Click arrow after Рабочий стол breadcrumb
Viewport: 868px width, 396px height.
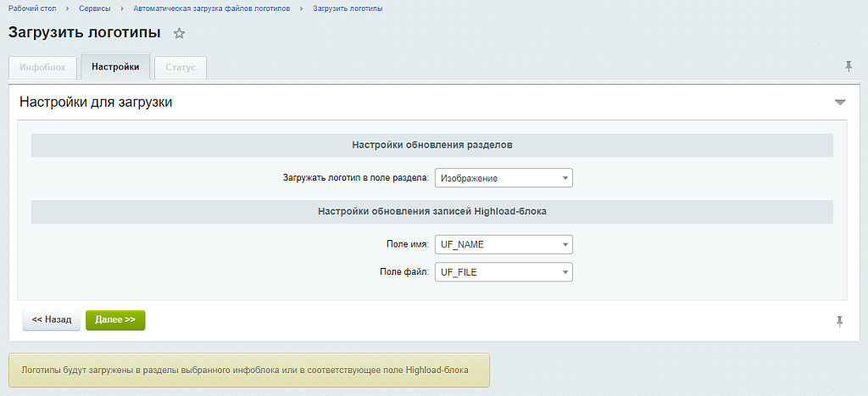(x=67, y=8)
